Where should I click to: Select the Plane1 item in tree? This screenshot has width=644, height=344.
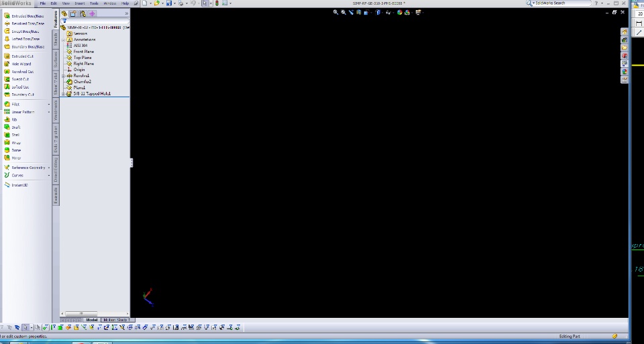[x=76, y=88]
